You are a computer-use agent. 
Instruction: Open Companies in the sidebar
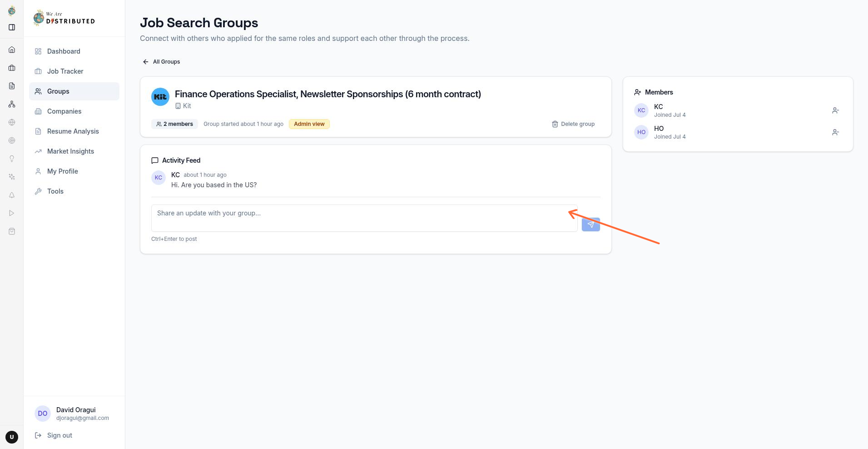(x=74, y=111)
